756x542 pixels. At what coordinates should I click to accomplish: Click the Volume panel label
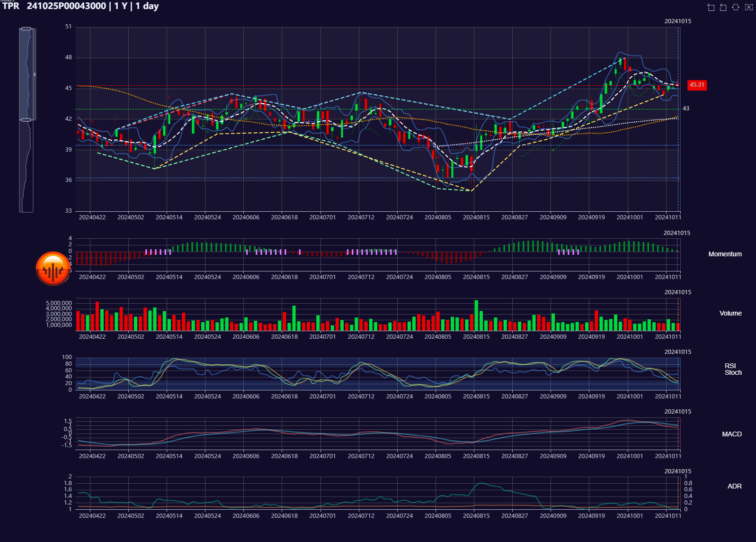pyautogui.click(x=730, y=314)
